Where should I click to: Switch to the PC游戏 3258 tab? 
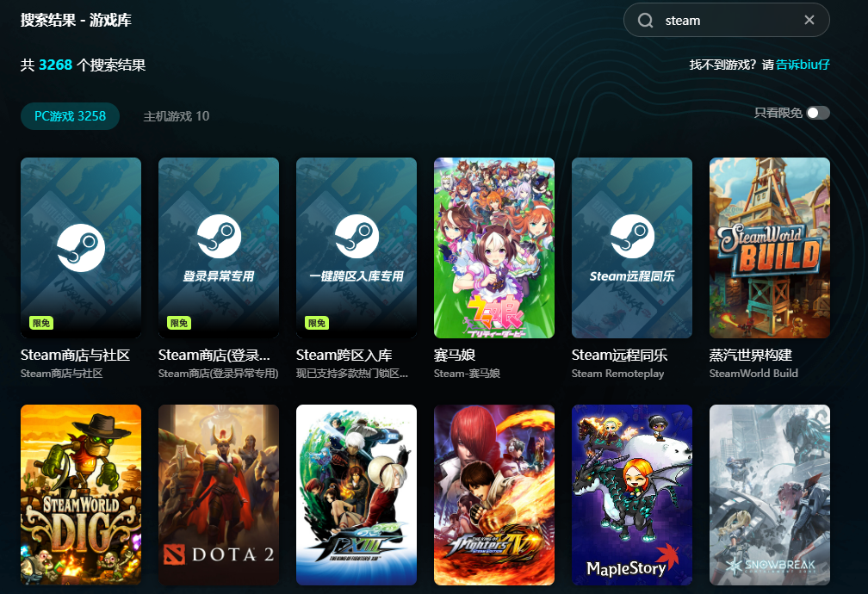click(x=71, y=116)
